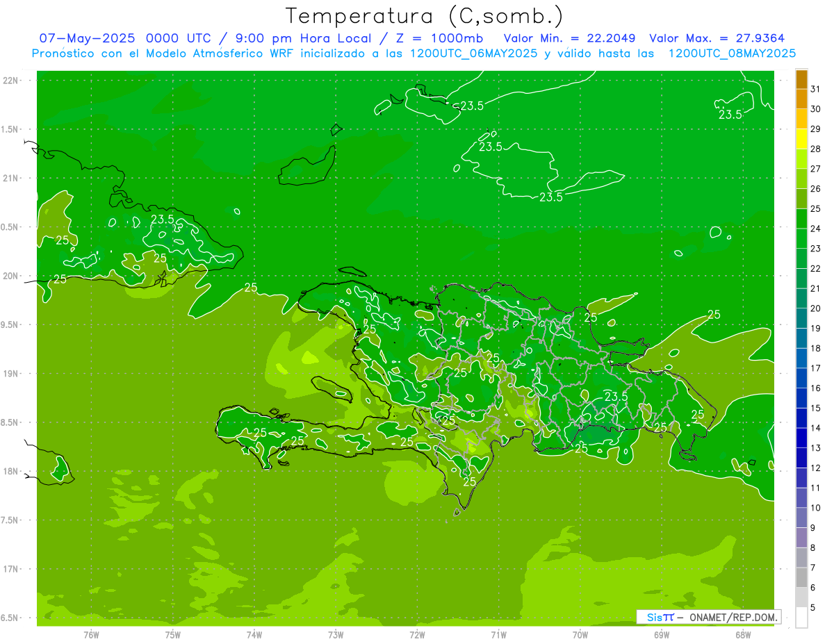Click the 'SisTT - ONAMET/REP.DOM.' credit label

710,617
